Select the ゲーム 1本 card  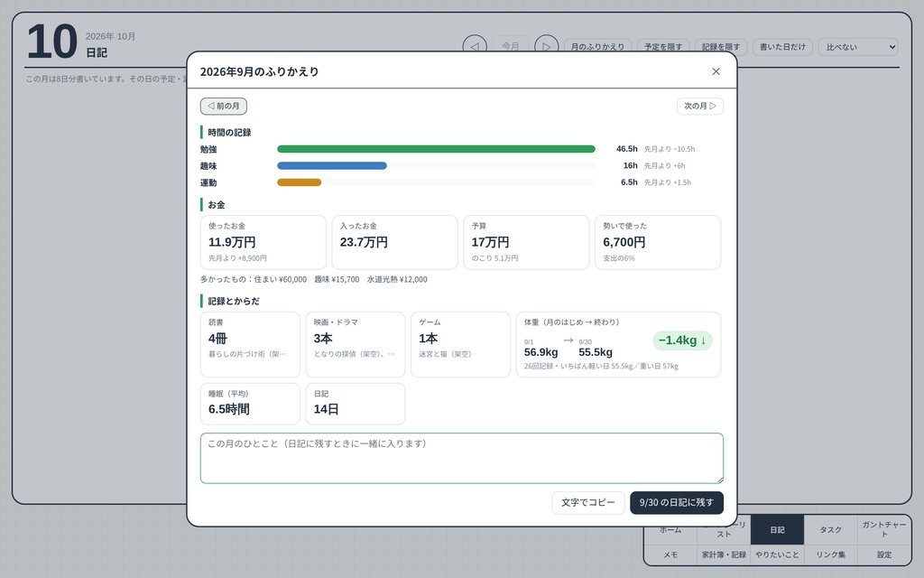[460, 344]
